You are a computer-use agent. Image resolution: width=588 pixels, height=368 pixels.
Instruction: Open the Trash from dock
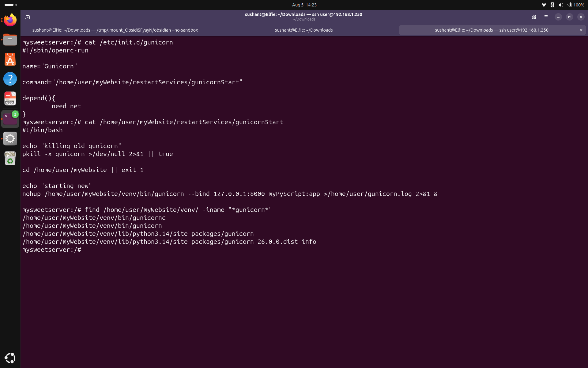click(10, 158)
